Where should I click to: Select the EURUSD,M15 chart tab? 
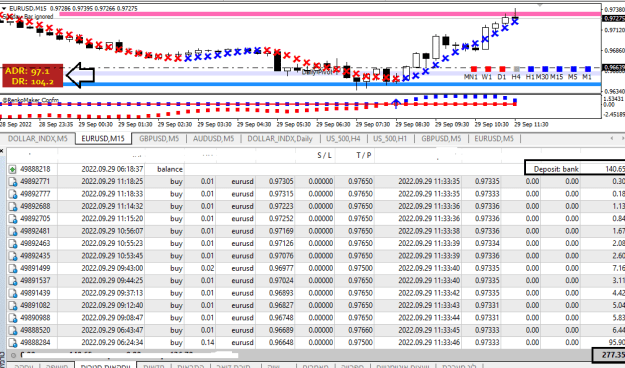click(103, 139)
